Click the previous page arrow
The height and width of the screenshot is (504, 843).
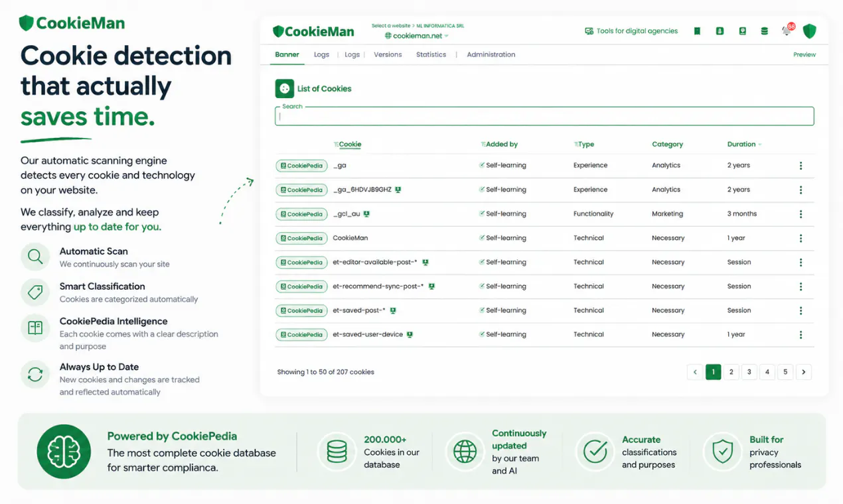pos(695,372)
